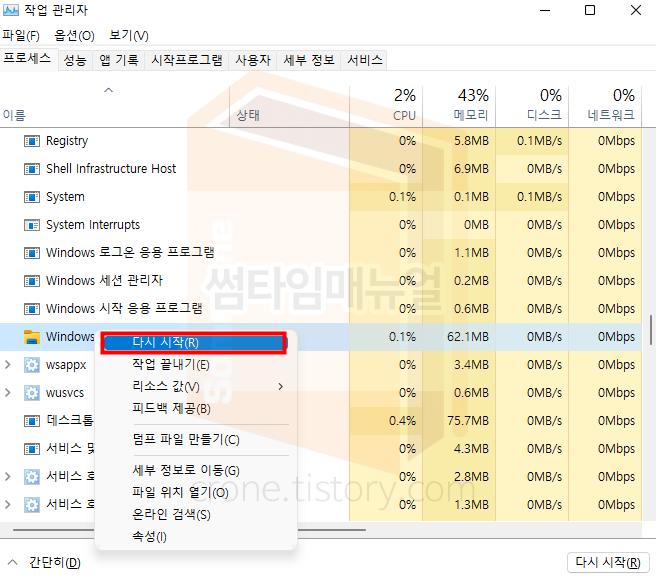Viewport: 656px width, 581px height.
Task: Click the bottom-right 다시 시작(R) button
Action: [608, 563]
